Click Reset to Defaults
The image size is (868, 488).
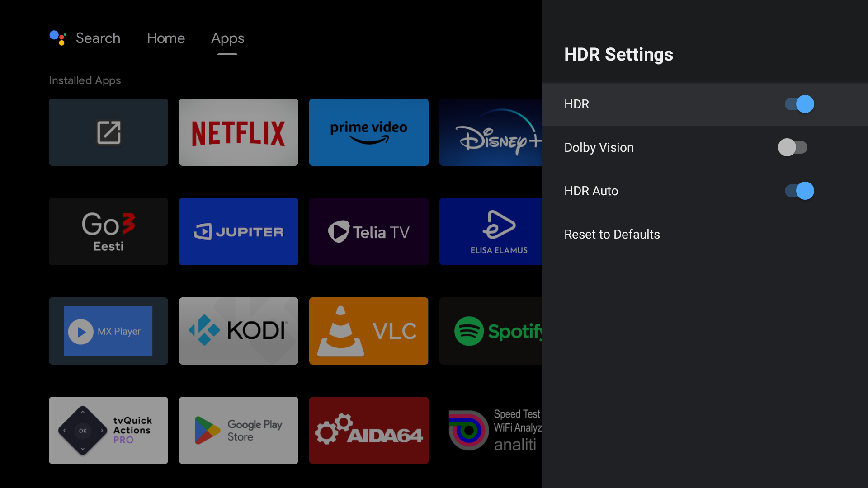click(612, 234)
